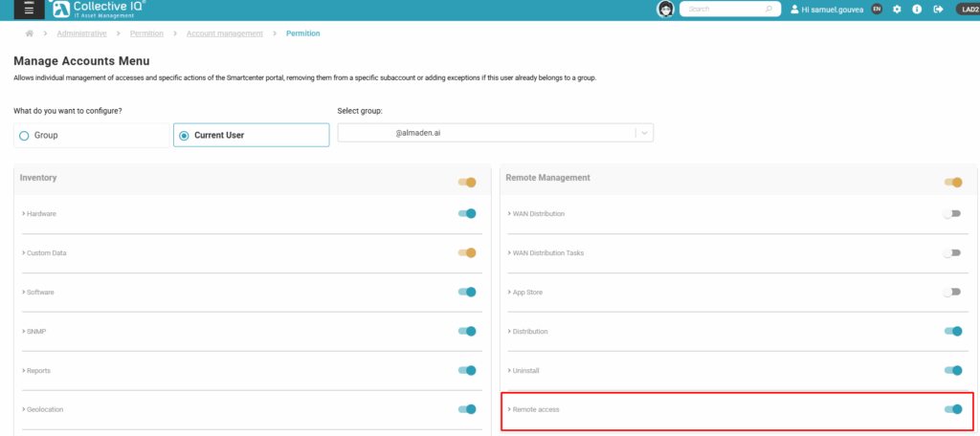The height and width of the screenshot is (436, 980).
Task: Toggle Custom Data permission switch
Action: pyautogui.click(x=467, y=253)
